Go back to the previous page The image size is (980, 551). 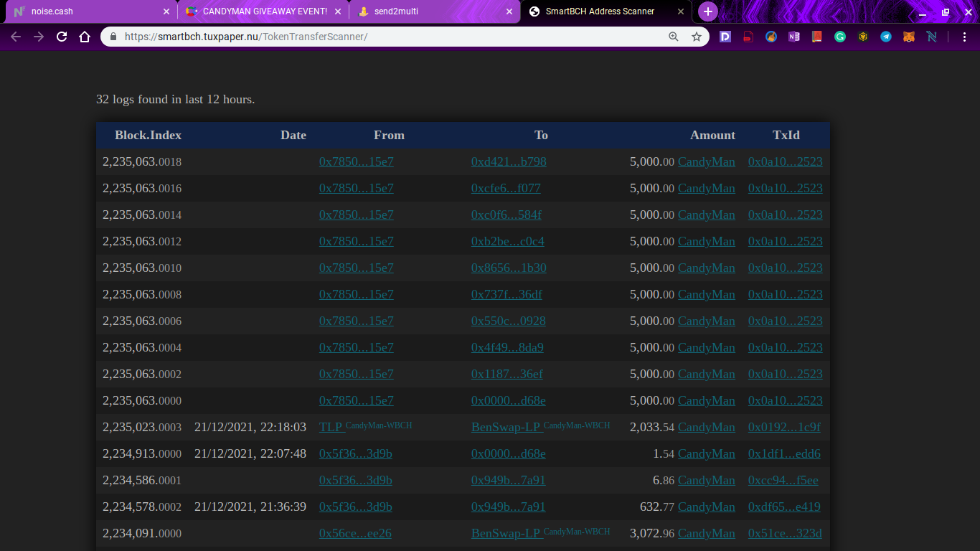click(x=16, y=37)
